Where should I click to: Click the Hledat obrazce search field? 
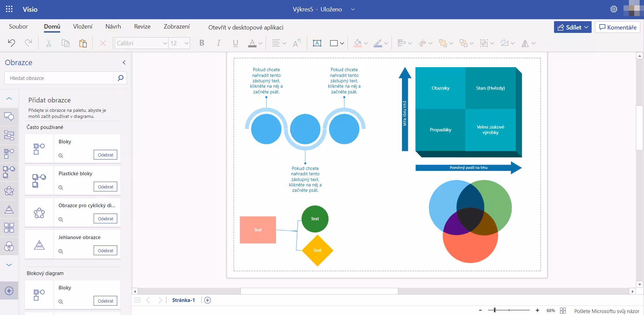click(x=59, y=78)
